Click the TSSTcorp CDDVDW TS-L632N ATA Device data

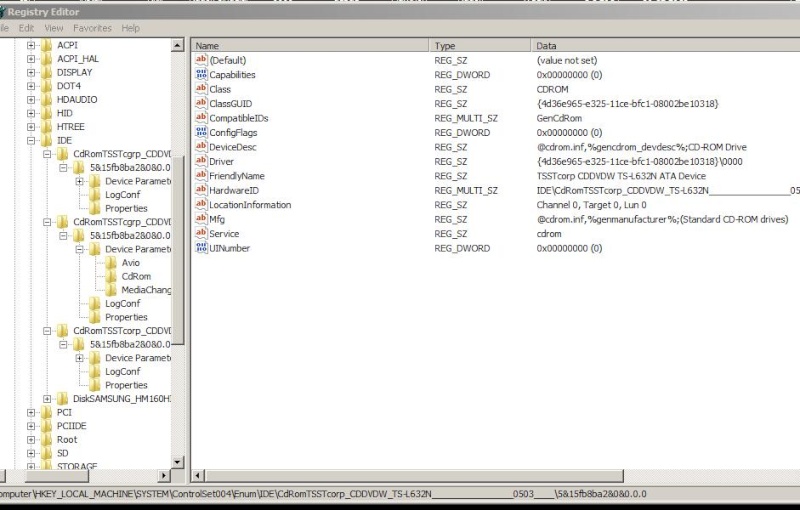[x=621, y=176]
